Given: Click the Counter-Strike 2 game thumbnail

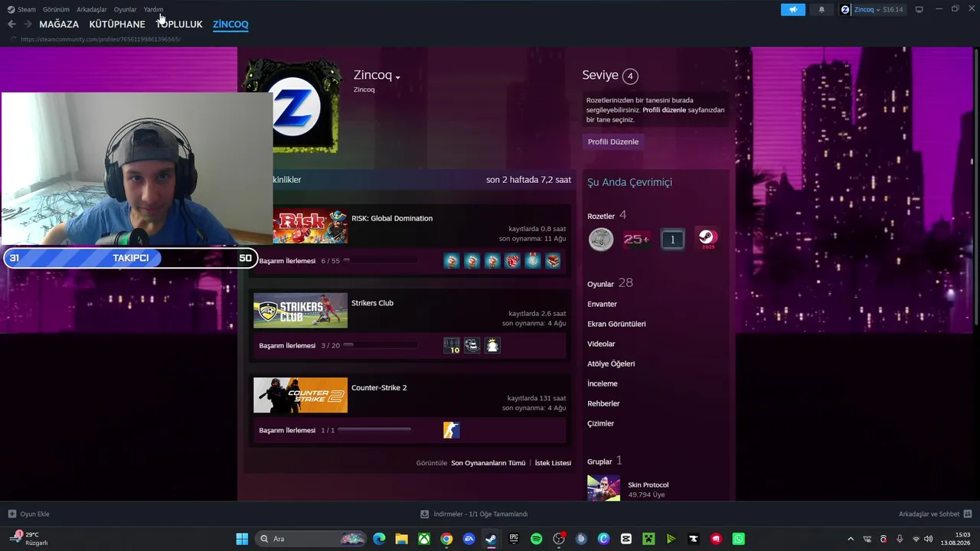Looking at the screenshot, I should [300, 396].
